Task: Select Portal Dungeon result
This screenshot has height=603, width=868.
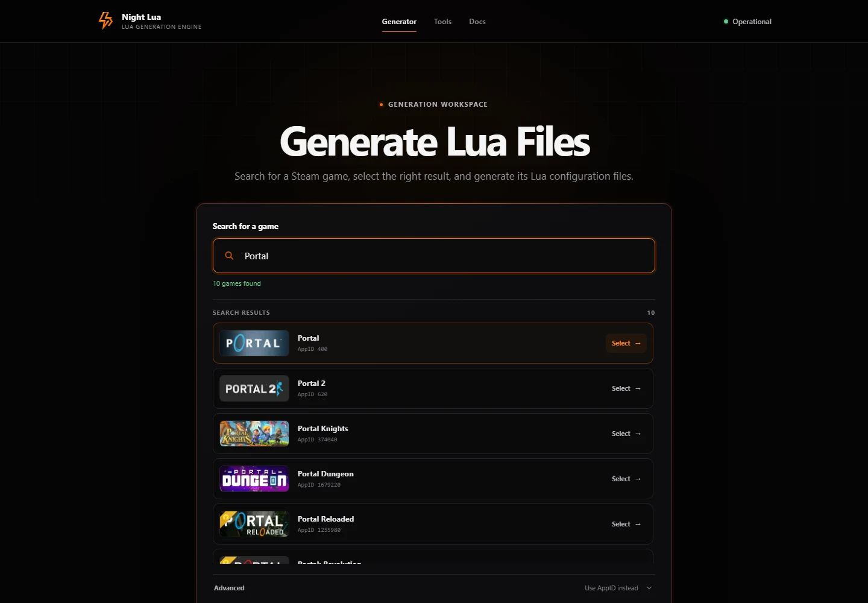Action: (626, 479)
